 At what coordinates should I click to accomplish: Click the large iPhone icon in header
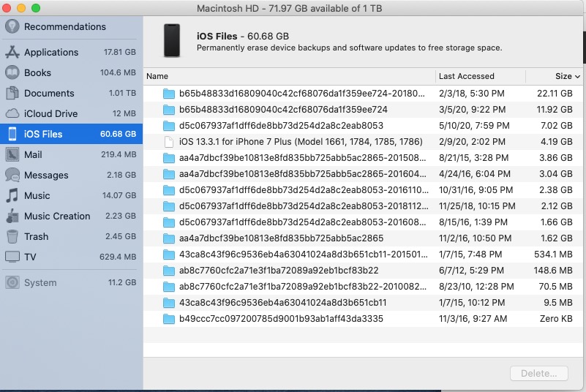(172, 41)
